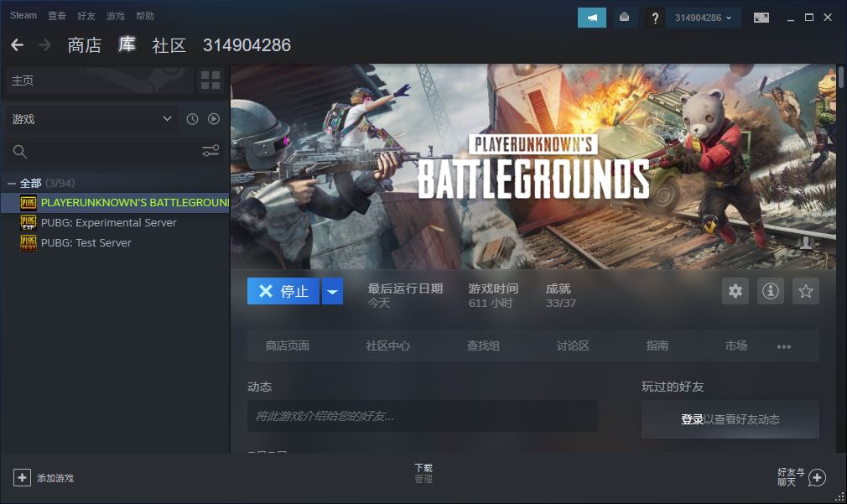Go forward with the right arrow

[x=45, y=45]
